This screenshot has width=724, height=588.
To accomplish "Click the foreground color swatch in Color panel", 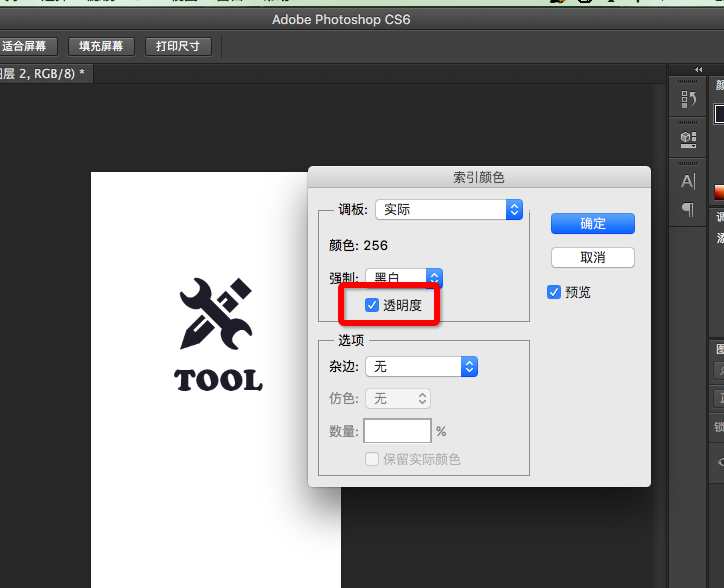I will point(719,114).
